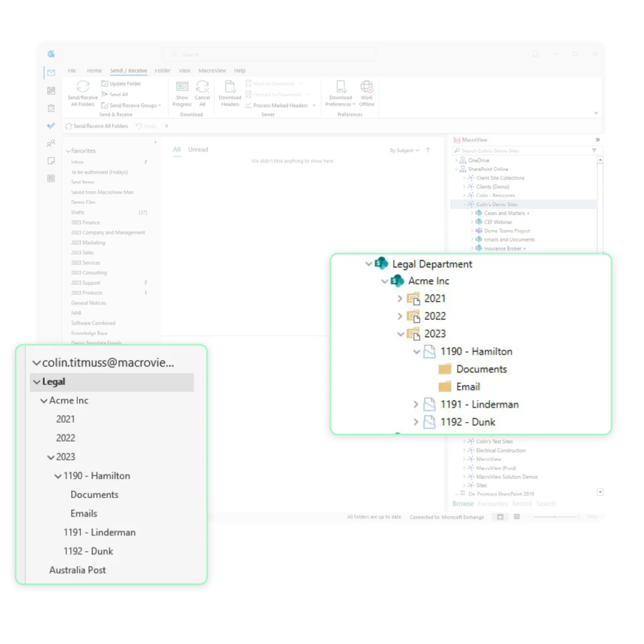This screenshot has height=644, width=644.
Task: Click Send/Receive All Folders ribbon icon
Action: (82, 87)
